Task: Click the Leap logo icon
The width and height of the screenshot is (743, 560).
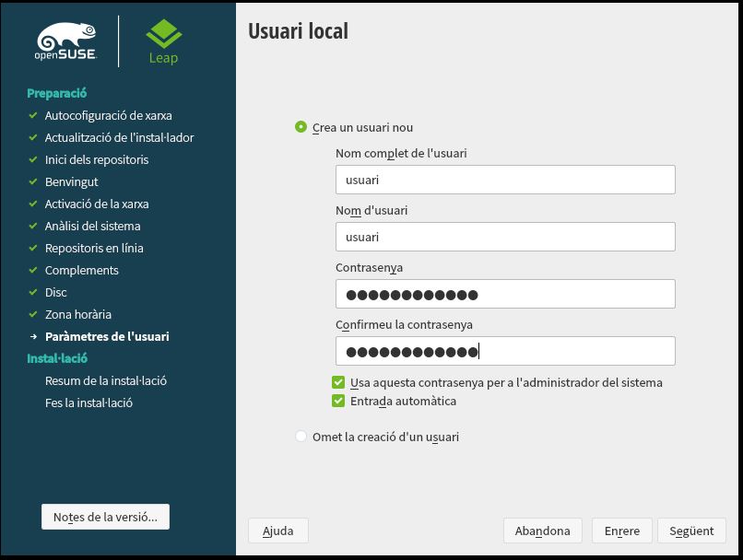Action: pos(163,35)
